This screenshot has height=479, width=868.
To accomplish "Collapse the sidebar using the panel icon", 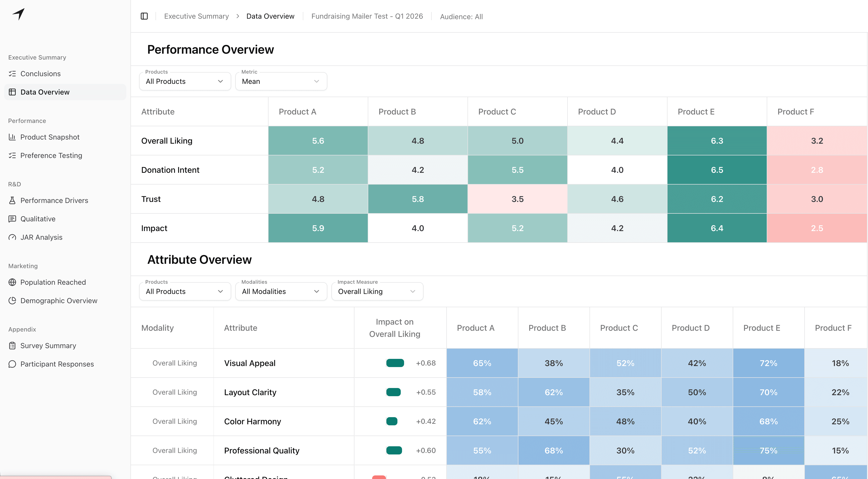I will tap(144, 16).
